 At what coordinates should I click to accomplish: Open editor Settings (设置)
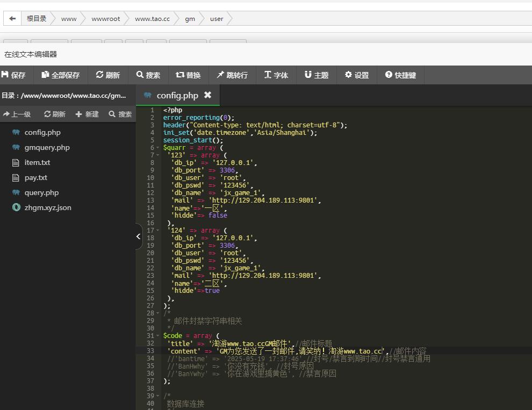click(357, 75)
